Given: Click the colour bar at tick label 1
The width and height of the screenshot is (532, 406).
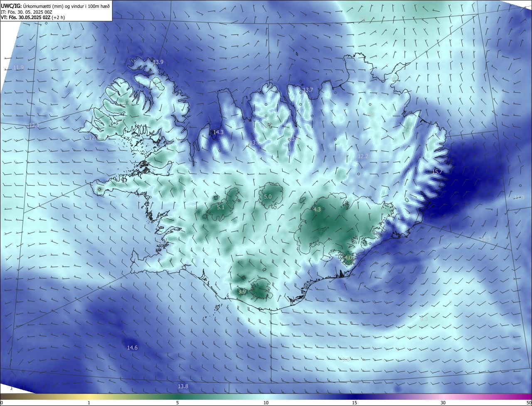Looking at the screenshot, I should [89, 403].
